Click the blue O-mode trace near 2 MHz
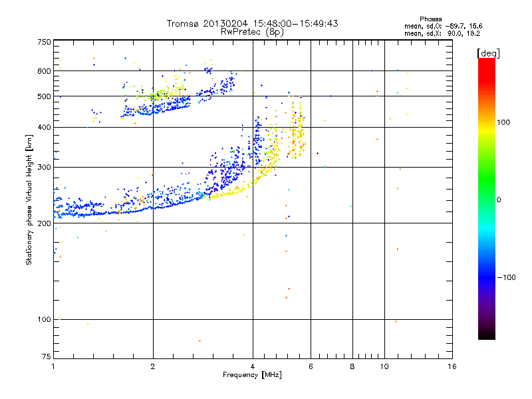 pyautogui.click(x=153, y=207)
